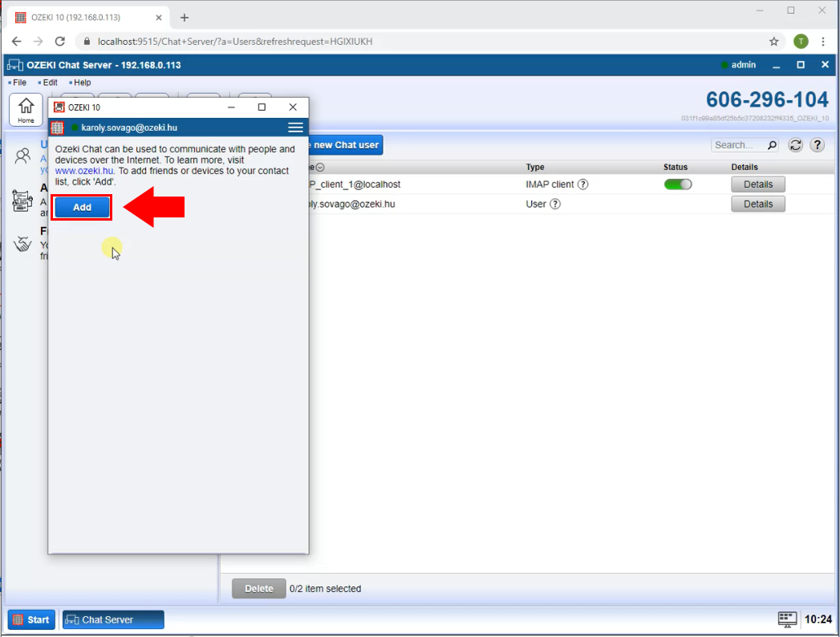
Task: Click the refresh icon beside the search box
Action: (796, 145)
